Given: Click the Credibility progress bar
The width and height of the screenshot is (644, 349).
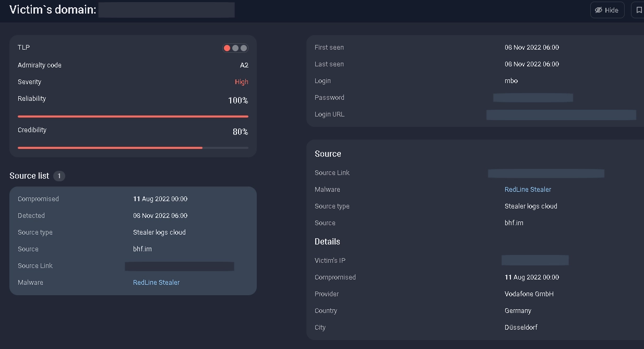Looking at the screenshot, I should [x=133, y=148].
